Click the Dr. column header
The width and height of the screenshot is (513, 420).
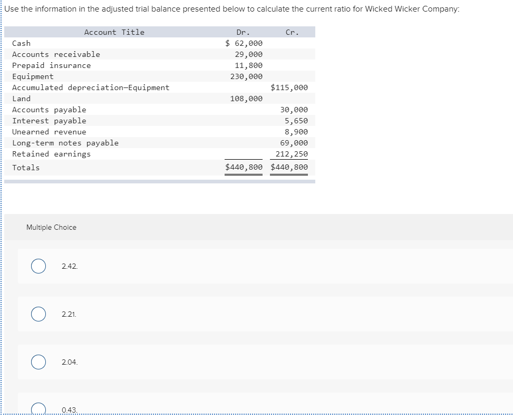[x=243, y=32]
